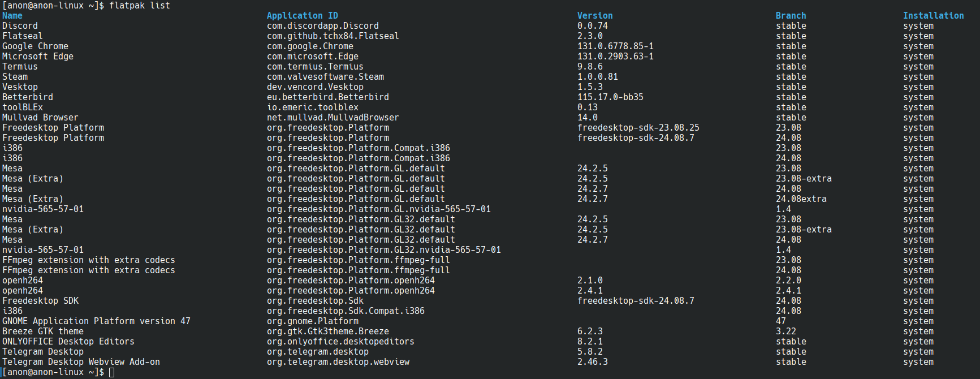The image size is (980, 379).
Task: Click the com.valvesoftware.Steam text
Action: 325,77
